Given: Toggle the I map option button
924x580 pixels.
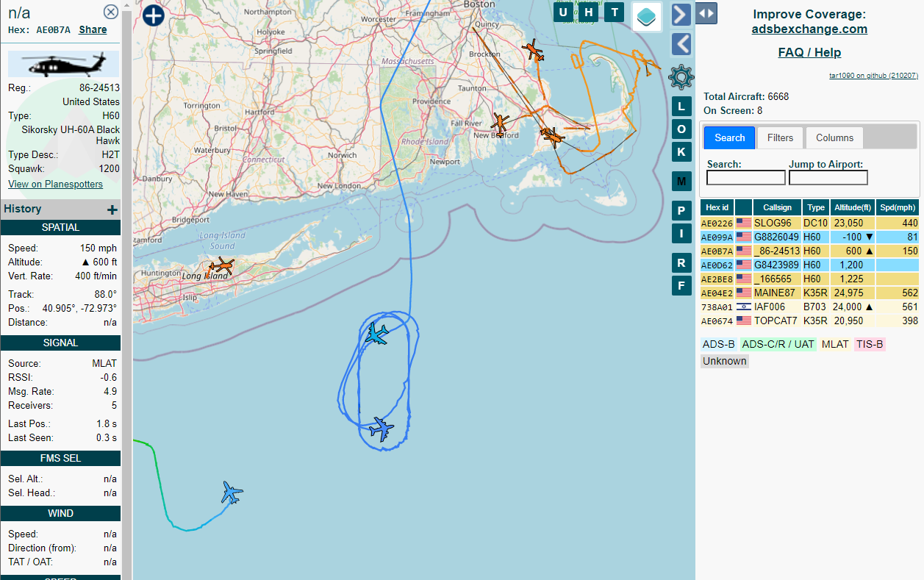Looking at the screenshot, I should 681,234.
